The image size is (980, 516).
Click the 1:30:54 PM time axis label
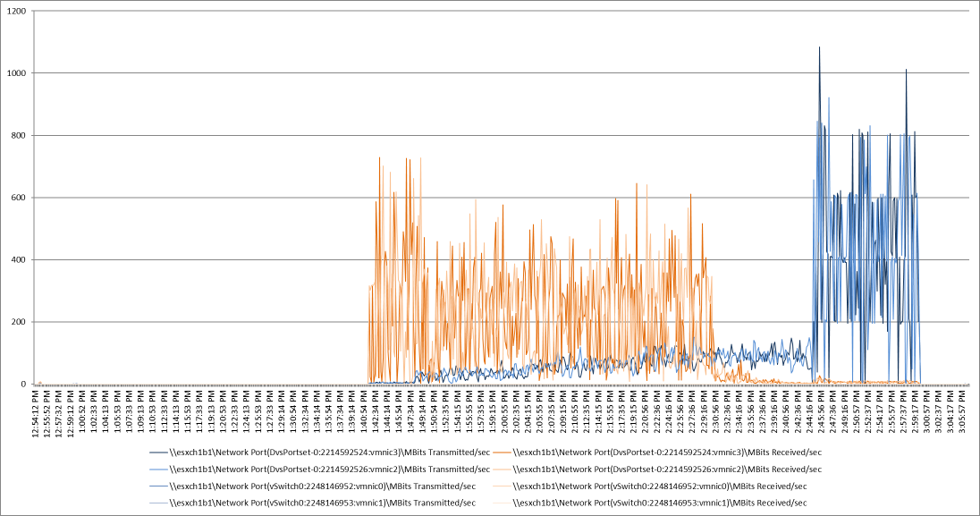[x=294, y=413]
